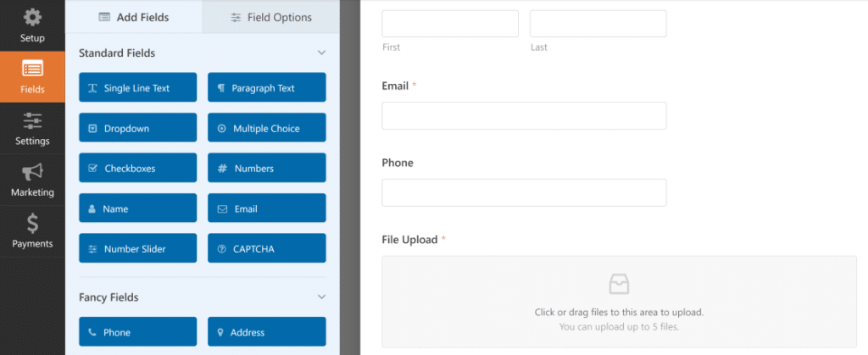Collapse the Fancy Fields section
The width and height of the screenshot is (868, 355).
(x=321, y=297)
